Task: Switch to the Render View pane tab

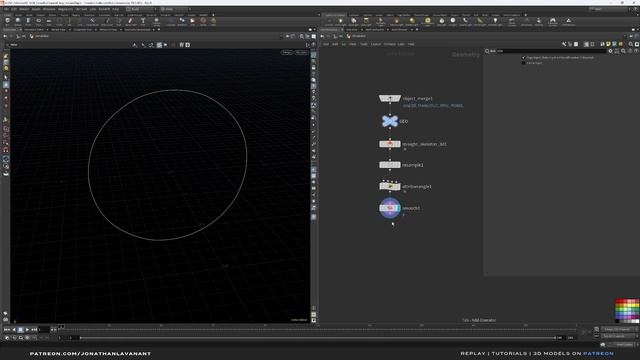Action: pos(58,30)
